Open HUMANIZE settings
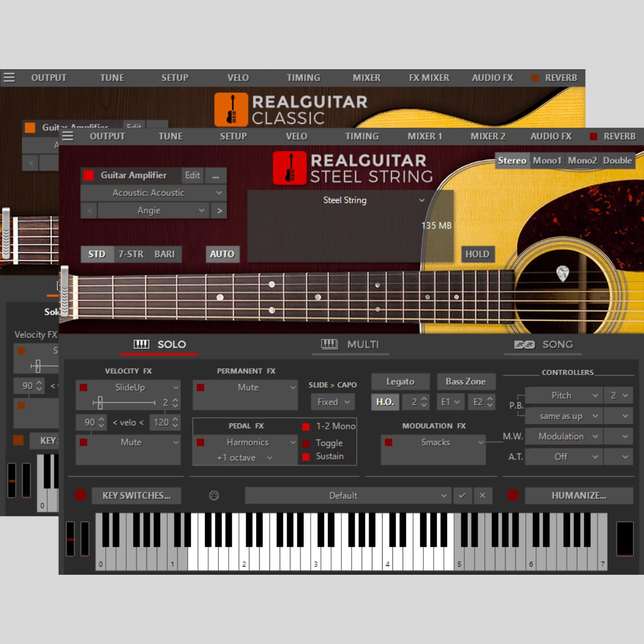The height and width of the screenshot is (644, 644). [579, 495]
